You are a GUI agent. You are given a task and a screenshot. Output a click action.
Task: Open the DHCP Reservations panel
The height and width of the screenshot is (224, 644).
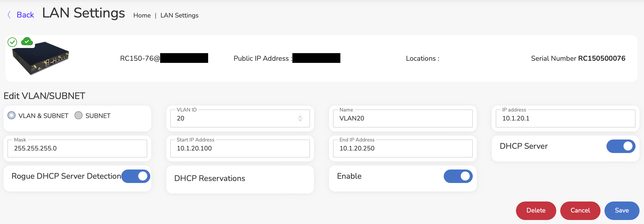pos(240,179)
